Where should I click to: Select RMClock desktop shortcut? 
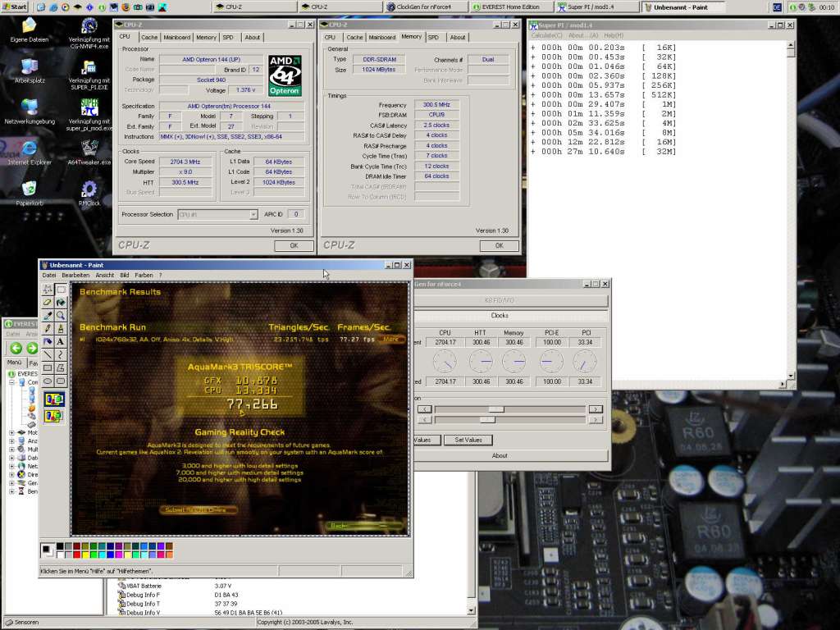click(x=89, y=194)
